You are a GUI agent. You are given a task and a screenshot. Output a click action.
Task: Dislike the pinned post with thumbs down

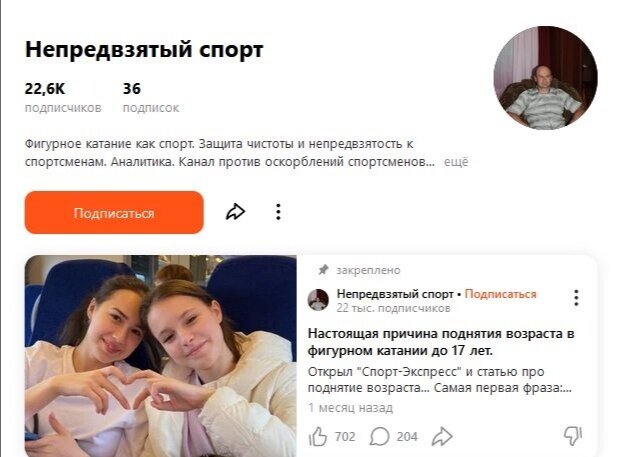pos(573,436)
